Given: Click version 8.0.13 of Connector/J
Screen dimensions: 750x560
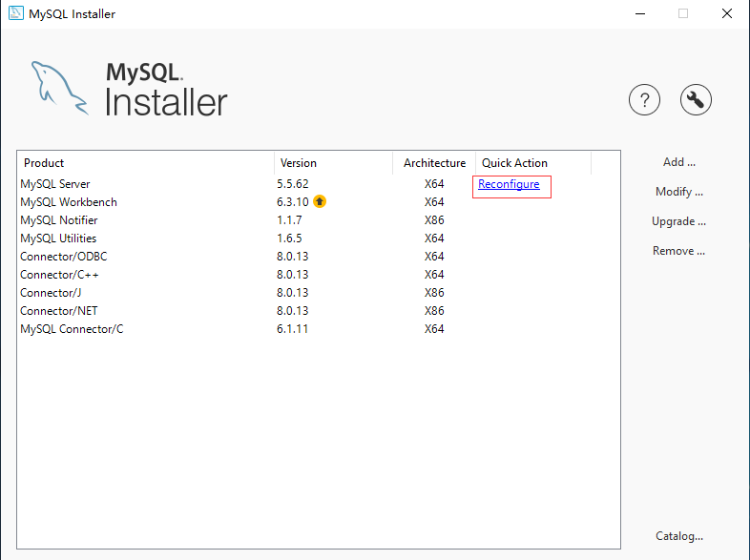Looking at the screenshot, I should [292, 293].
